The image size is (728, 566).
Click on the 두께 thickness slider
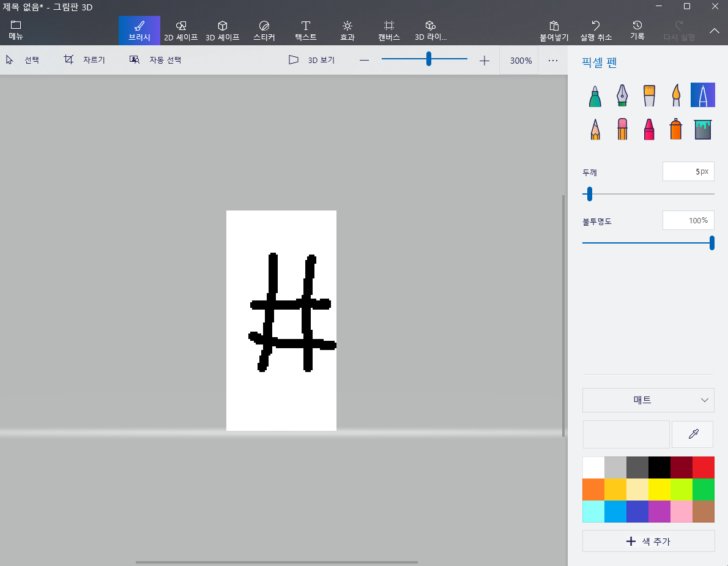648,194
